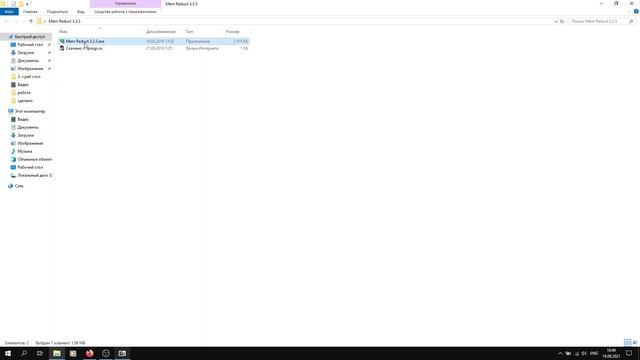Image resolution: width=640 pixels, height=360 pixels.
Task: Switch to large icons view layout
Action: [635, 342]
